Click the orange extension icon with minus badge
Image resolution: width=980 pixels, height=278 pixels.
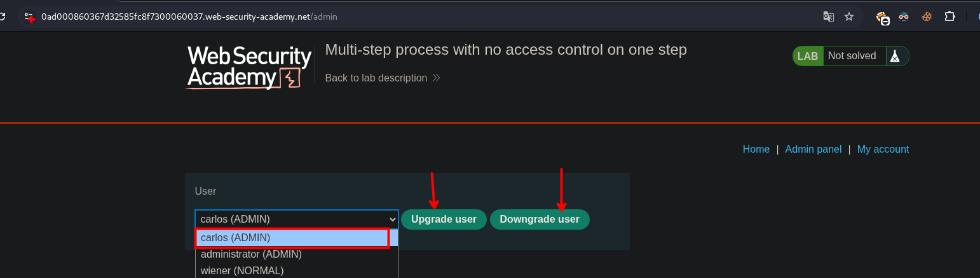click(882, 18)
